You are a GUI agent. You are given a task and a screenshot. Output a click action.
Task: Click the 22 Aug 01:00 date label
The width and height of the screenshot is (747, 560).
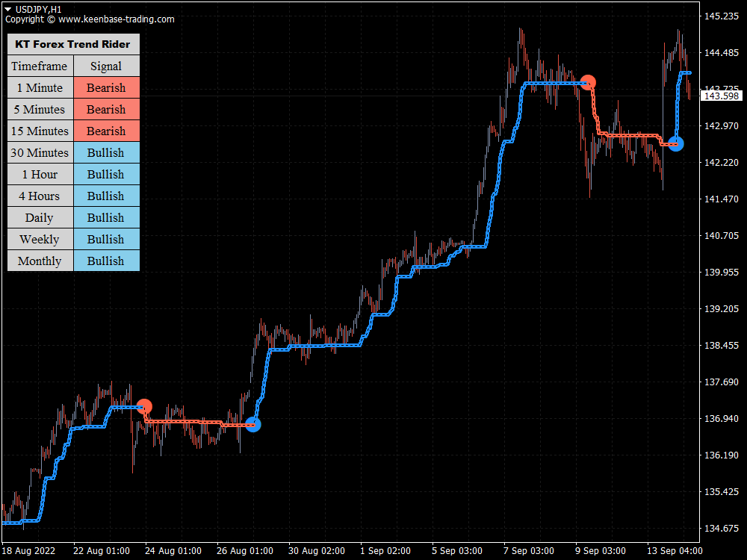(102, 551)
